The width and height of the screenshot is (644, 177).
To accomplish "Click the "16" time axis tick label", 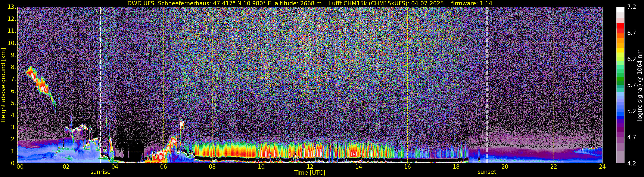I will 407,166.
